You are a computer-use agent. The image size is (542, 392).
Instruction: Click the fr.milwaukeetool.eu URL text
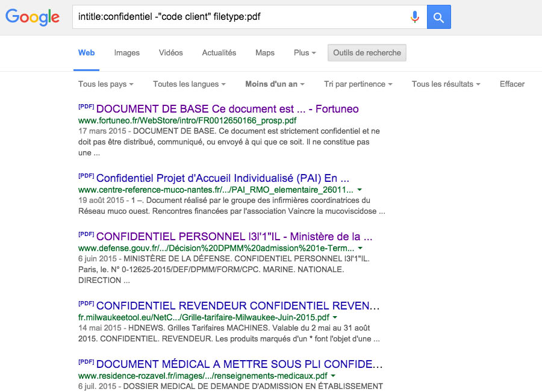[204, 317]
